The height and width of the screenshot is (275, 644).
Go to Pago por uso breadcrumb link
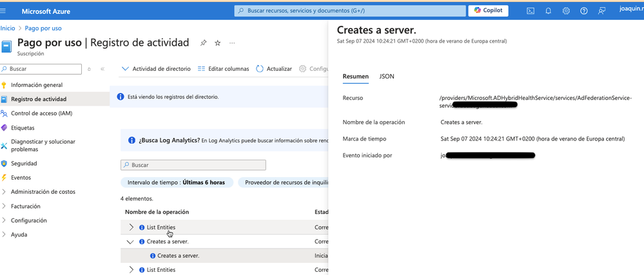[43, 28]
